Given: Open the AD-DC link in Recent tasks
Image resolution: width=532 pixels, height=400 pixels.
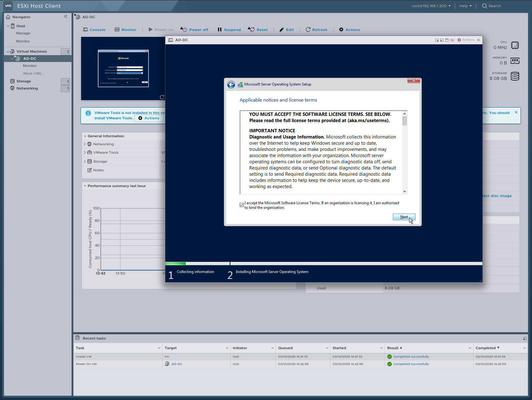Looking at the screenshot, I should pos(177,364).
